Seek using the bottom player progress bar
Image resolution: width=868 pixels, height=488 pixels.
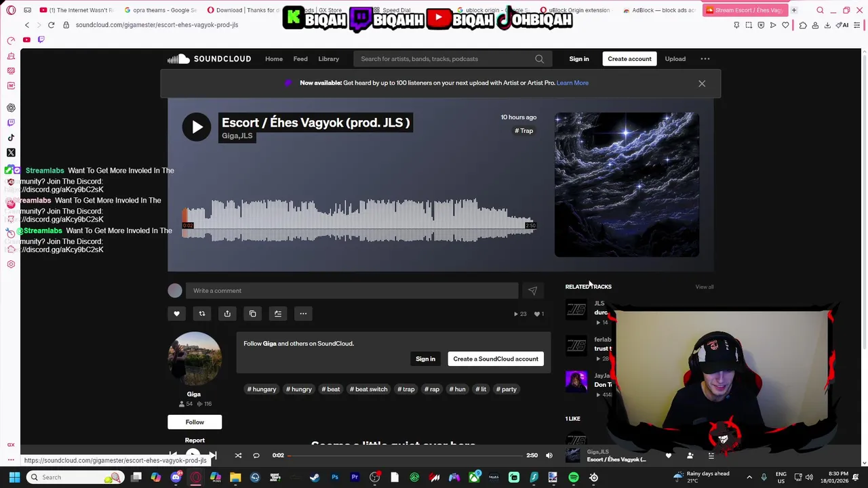[406, 455]
